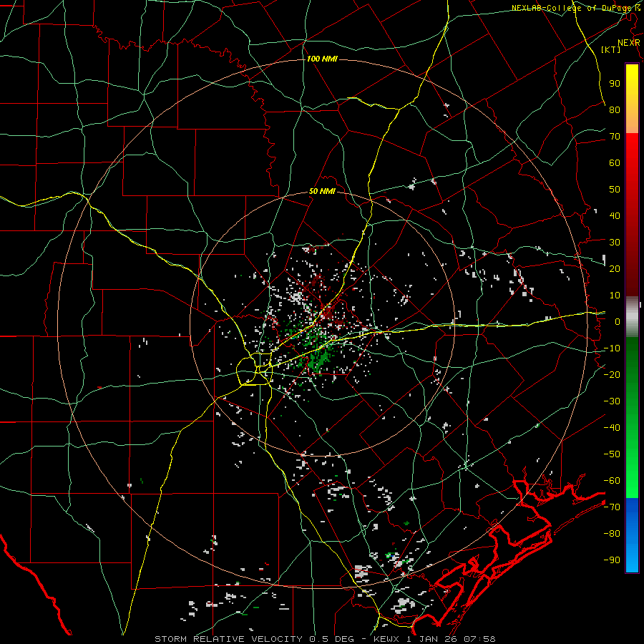Click the "40" value on velocity scale
The width and height of the screenshot is (644, 644).
[x=615, y=215]
